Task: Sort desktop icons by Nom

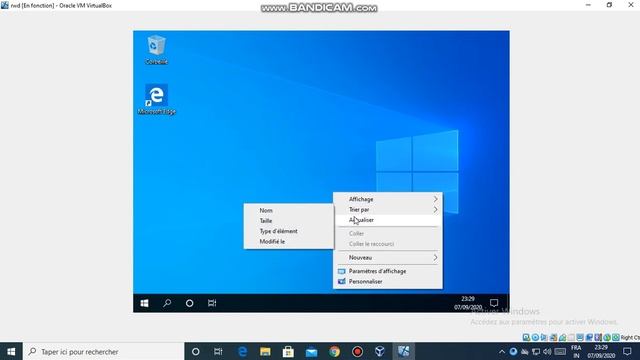Action: click(289, 210)
